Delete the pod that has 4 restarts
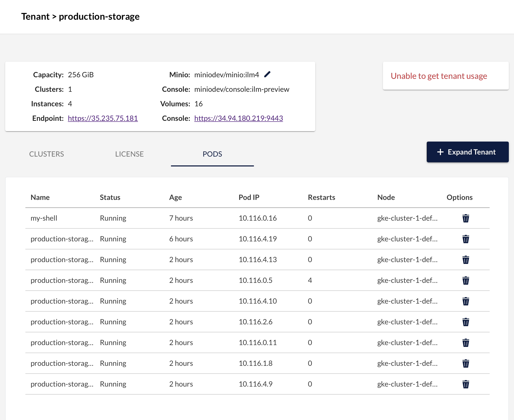The height and width of the screenshot is (420, 514). pyautogui.click(x=466, y=281)
